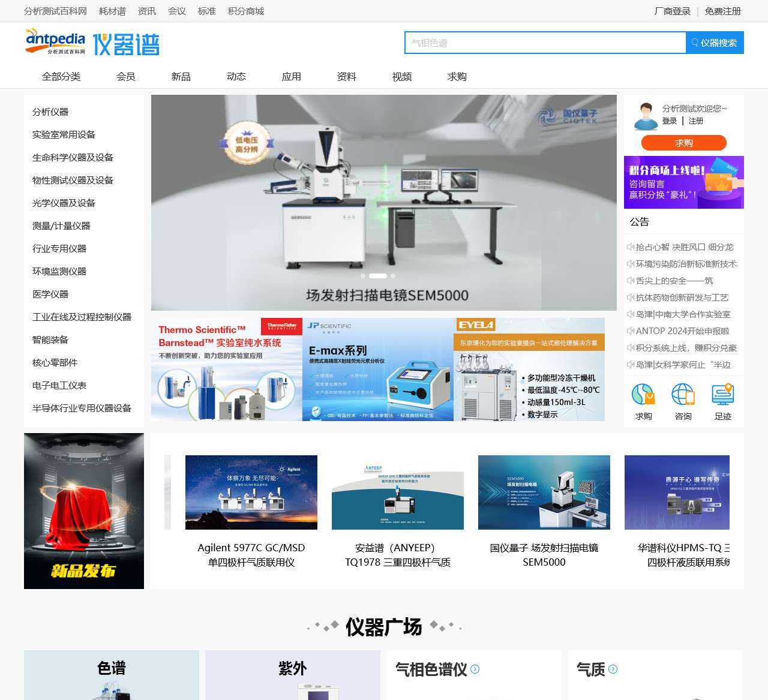The width and height of the screenshot is (768, 700).
Task: Select the active middle carousel indicator
Action: point(378,276)
